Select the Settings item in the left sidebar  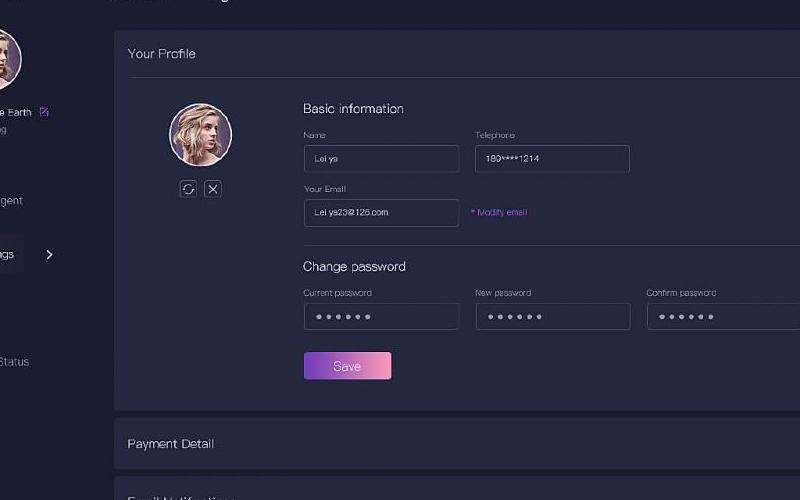coord(8,255)
